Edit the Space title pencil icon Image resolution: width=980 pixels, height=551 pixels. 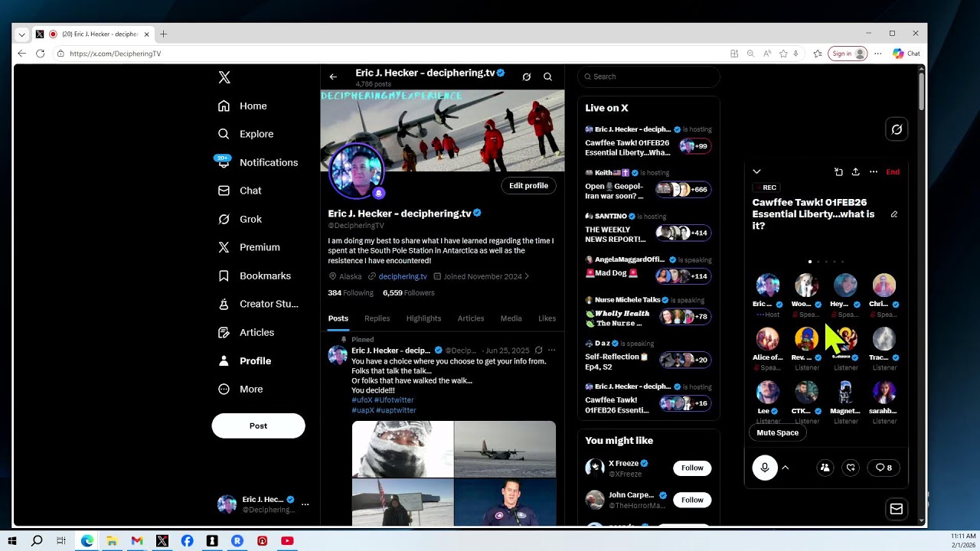click(894, 214)
